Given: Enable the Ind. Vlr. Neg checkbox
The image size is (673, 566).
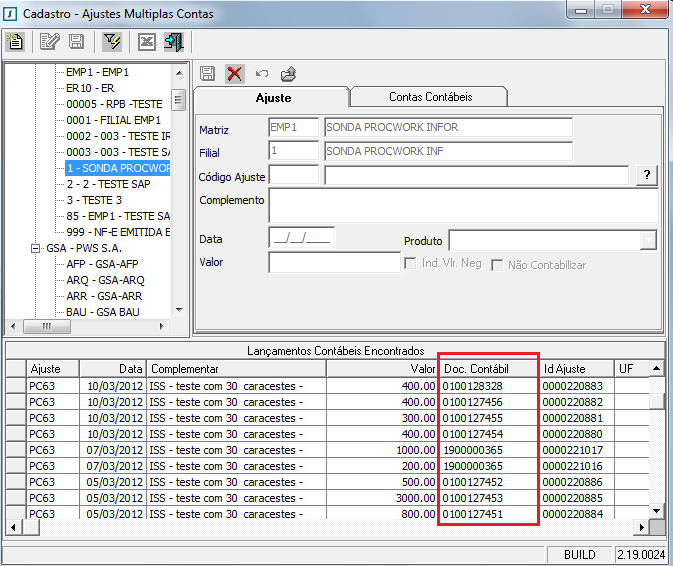Looking at the screenshot, I should coord(409,264).
